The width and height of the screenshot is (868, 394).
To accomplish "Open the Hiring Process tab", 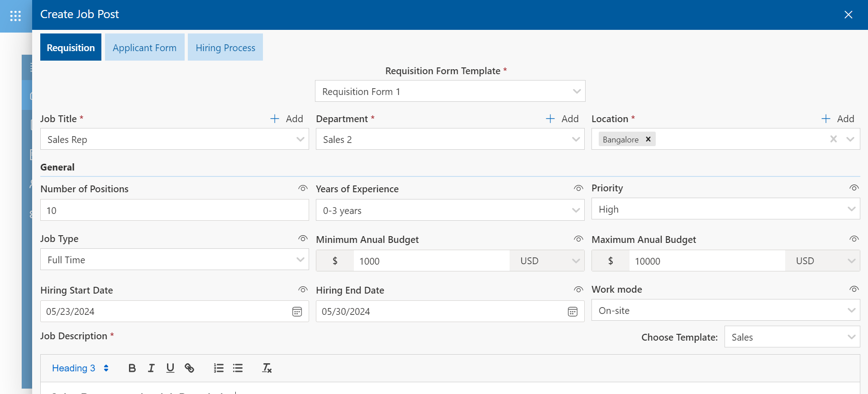I will pyautogui.click(x=225, y=47).
